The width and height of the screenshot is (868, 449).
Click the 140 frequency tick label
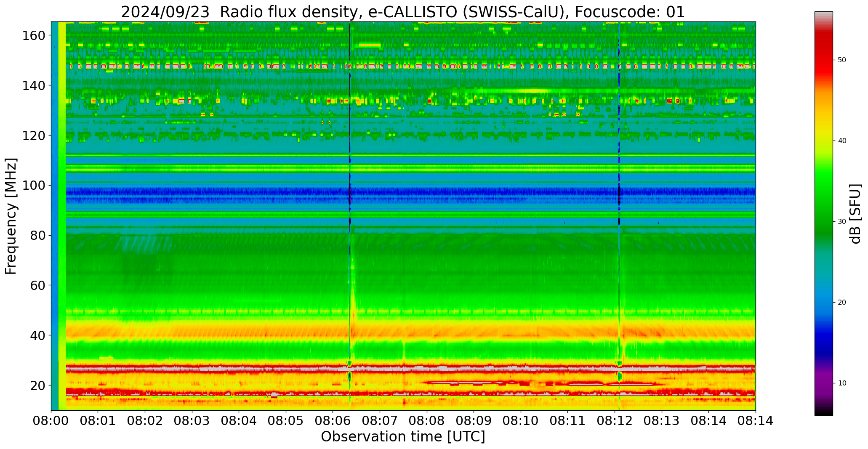[x=33, y=85]
